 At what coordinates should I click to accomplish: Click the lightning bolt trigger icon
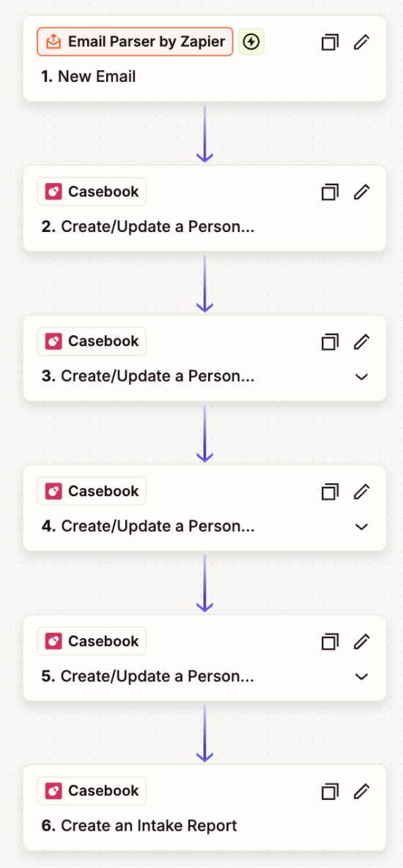(x=251, y=42)
